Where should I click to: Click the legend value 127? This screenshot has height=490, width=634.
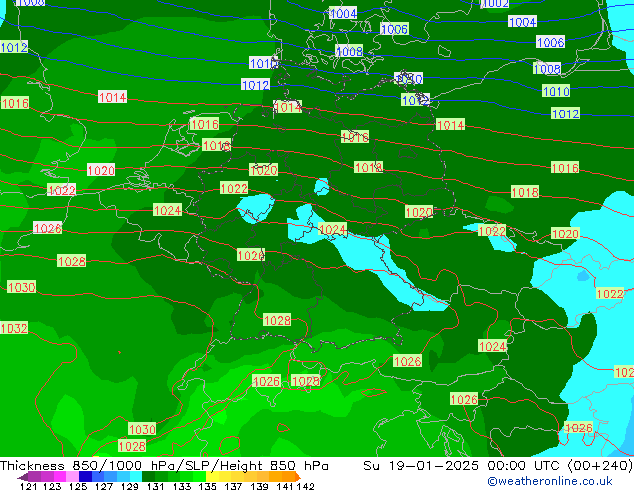pos(104,486)
